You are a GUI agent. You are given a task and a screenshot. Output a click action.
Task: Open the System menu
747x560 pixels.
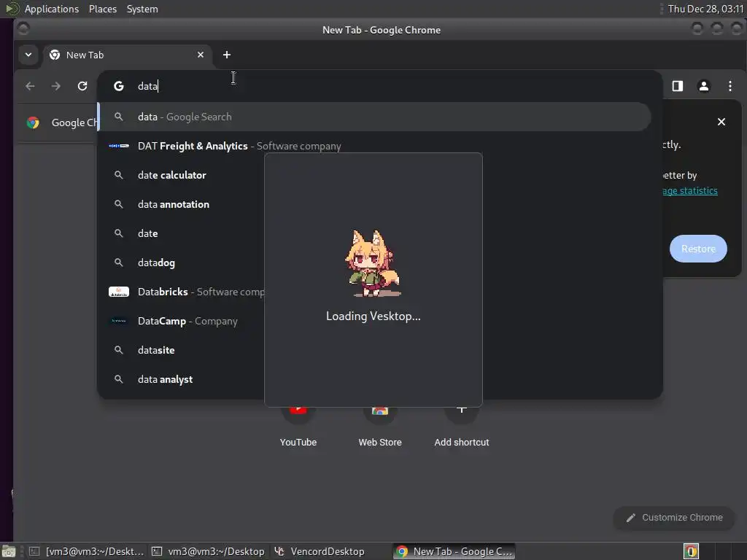tap(142, 9)
